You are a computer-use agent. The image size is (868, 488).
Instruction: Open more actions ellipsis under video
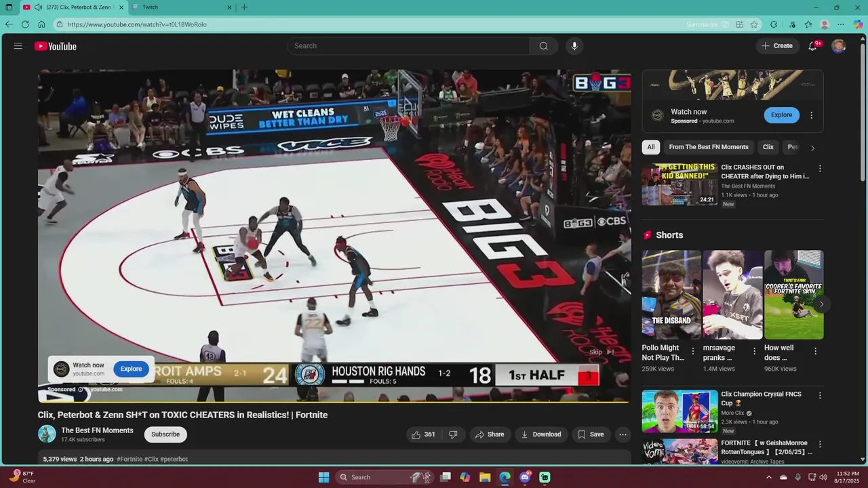pos(623,434)
